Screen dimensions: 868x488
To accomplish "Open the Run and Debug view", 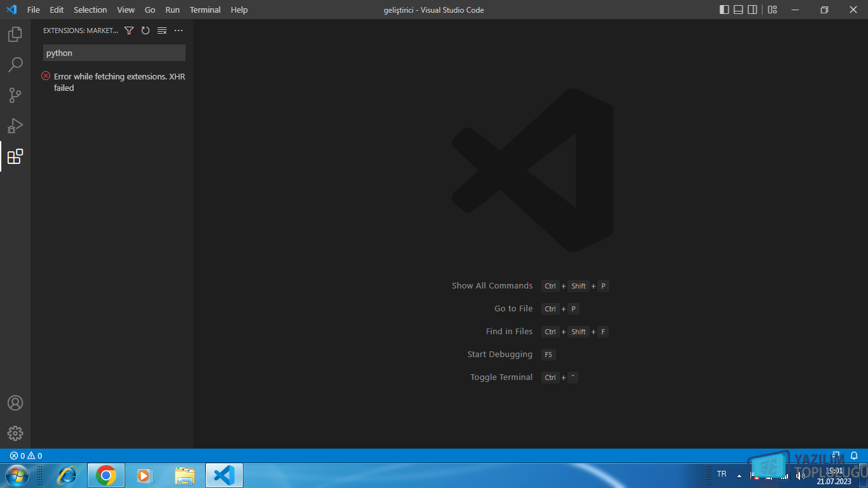I will tap(15, 126).
